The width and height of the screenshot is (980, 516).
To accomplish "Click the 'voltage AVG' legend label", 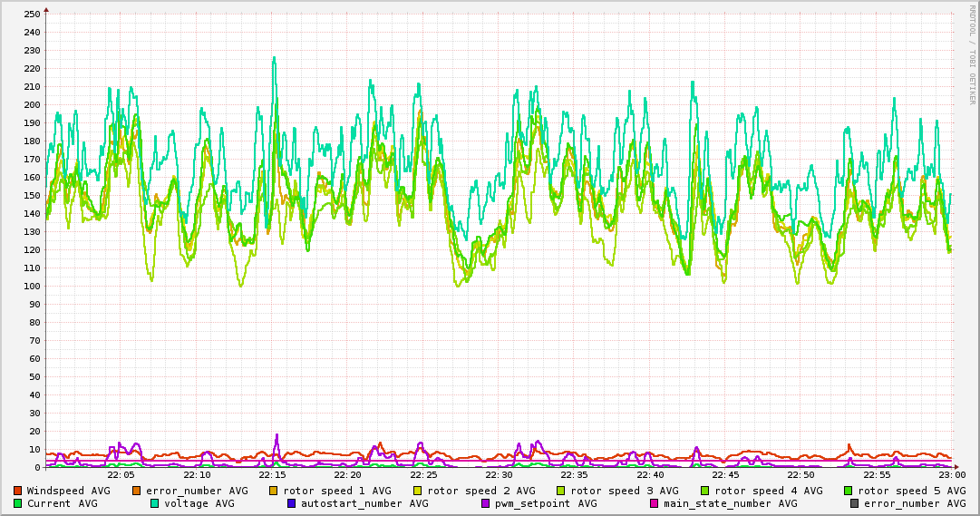I will (x=199, y=503).
